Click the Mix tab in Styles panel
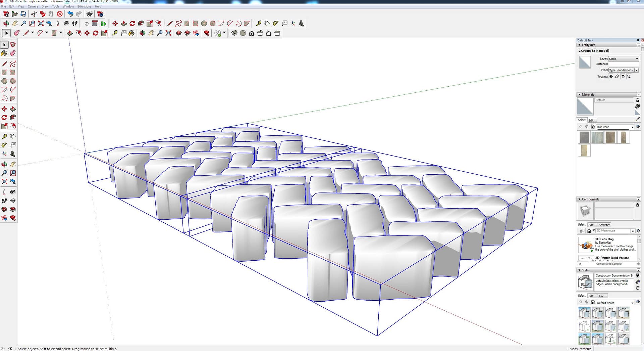644x351 pixels. [x=601, y=296]
